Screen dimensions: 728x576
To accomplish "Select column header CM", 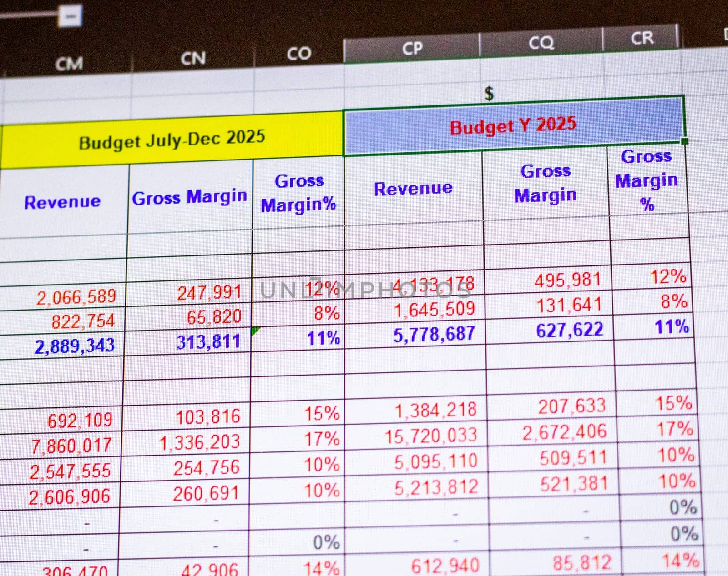I will coord(68,63).
